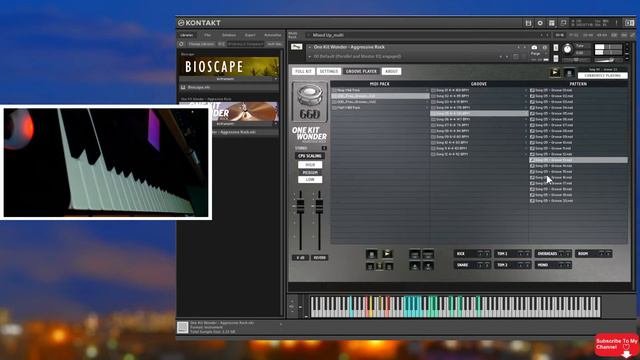Click the play button in bottom transport
Screen dimensions: 640x360
[387, 254]
